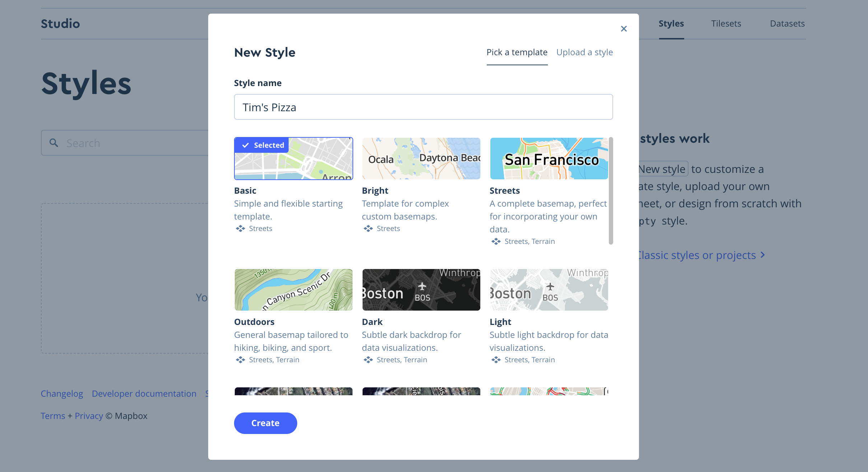Pick the Dark Boston template thumbnail
This screenshot has width=868, height=472.
(421, 290)
